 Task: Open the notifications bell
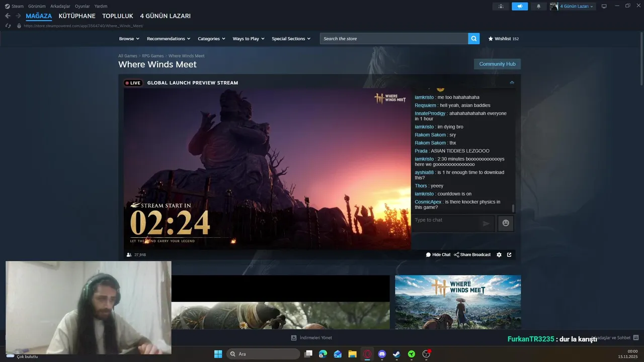538,7
